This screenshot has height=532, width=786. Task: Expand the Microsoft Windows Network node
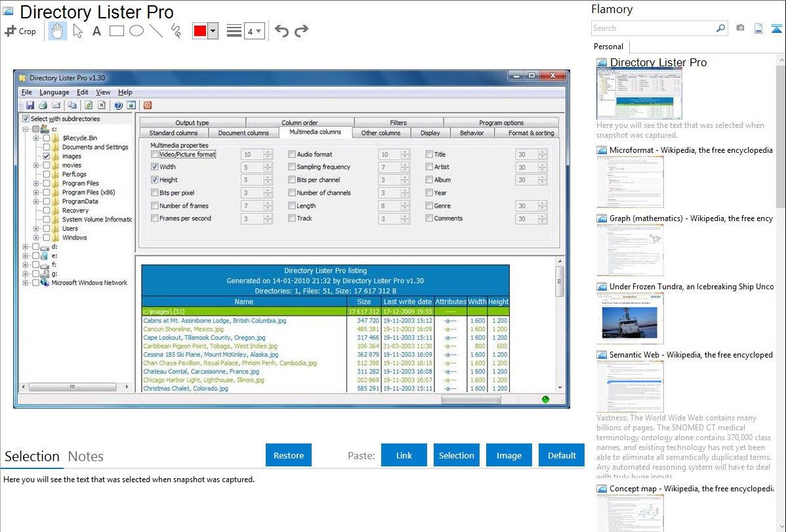[25, 283]
